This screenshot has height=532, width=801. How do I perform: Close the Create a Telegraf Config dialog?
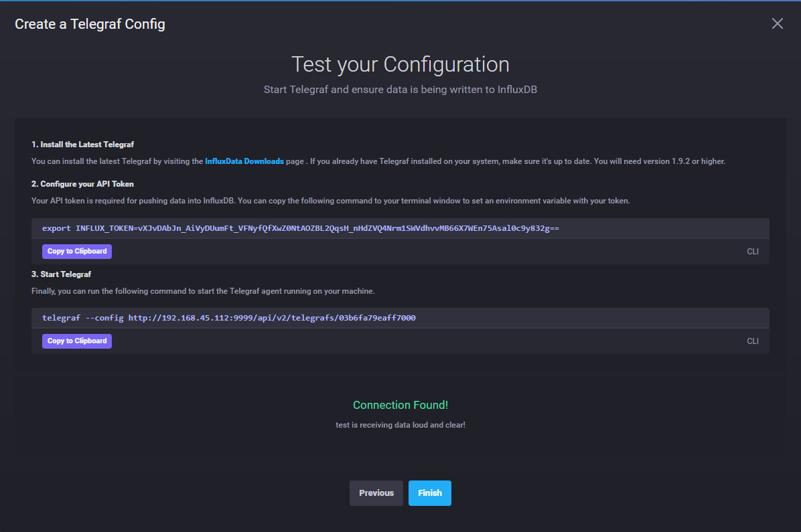pyautogui.click(x=777, y=23)
